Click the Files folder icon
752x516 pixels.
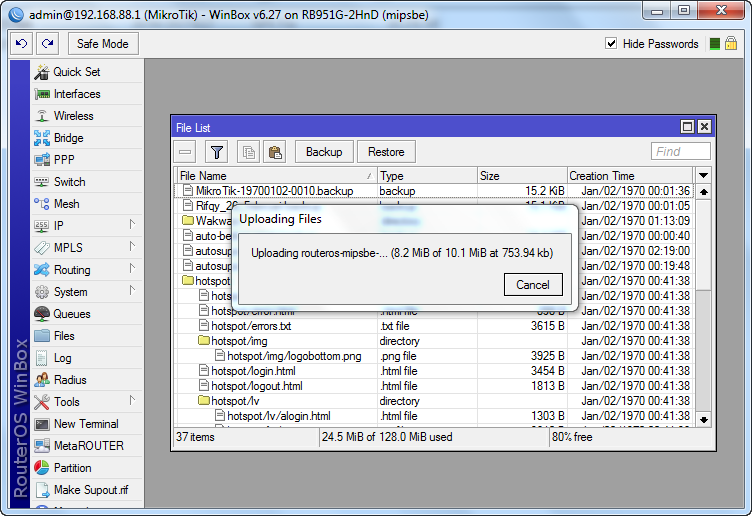click(x=42, y=336)
